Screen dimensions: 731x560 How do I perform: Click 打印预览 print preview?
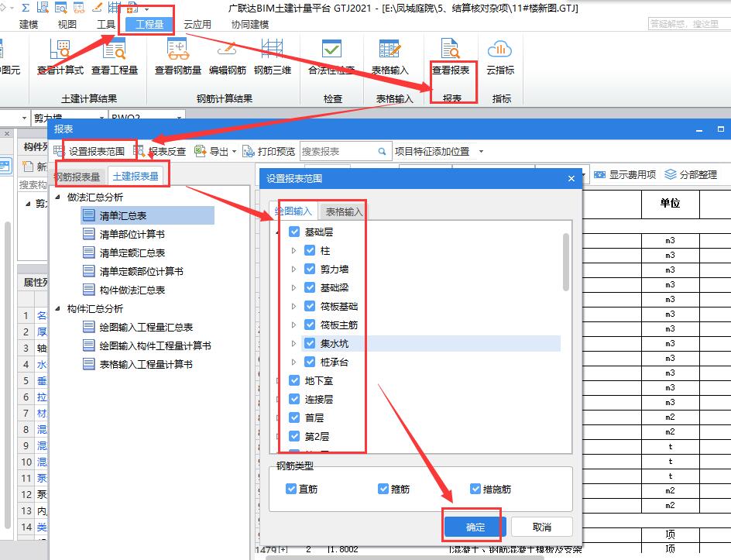pyautogui.click(x=269, y=151)
